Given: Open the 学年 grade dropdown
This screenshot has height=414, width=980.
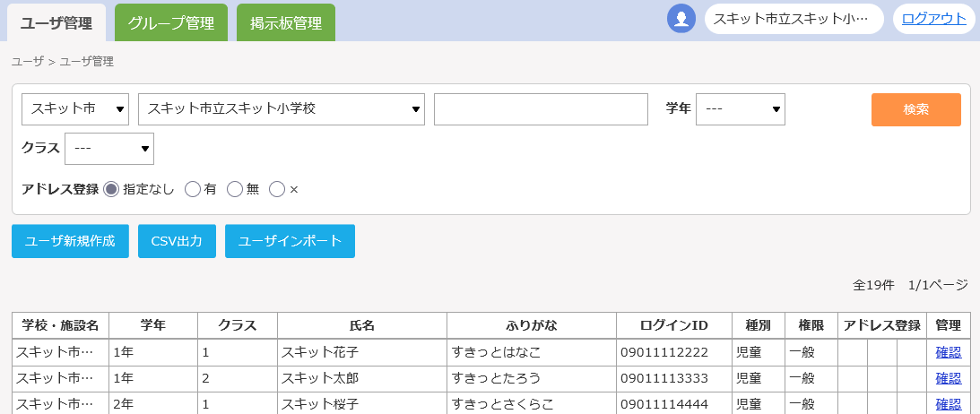Looking at the screenshot, I should [740, 109].
